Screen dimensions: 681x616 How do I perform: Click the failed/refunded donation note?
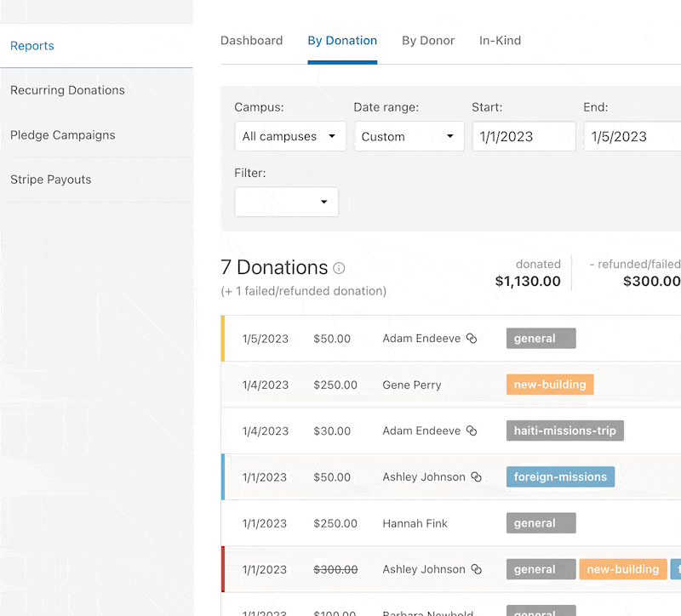click(x=304, y=291)
